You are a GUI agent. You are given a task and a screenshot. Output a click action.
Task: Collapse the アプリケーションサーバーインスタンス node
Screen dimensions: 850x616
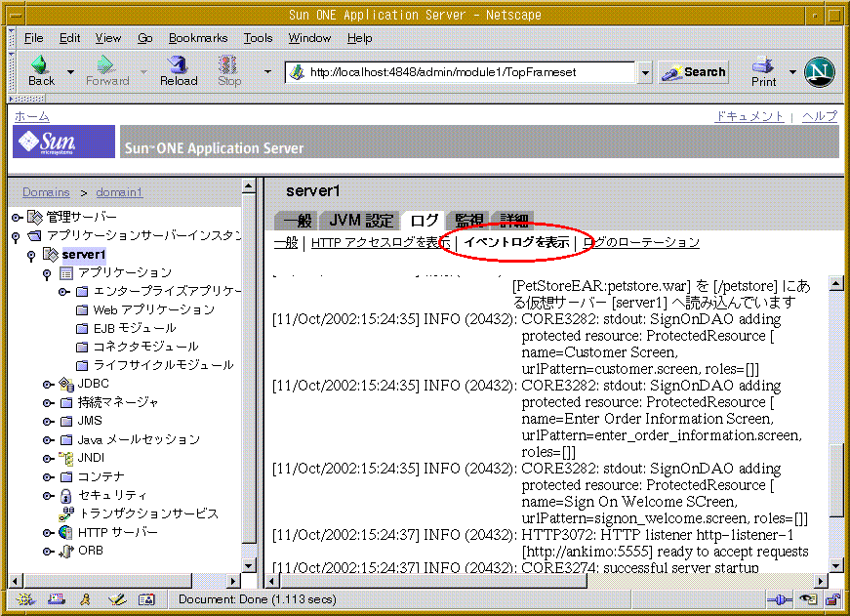(16, 236)
